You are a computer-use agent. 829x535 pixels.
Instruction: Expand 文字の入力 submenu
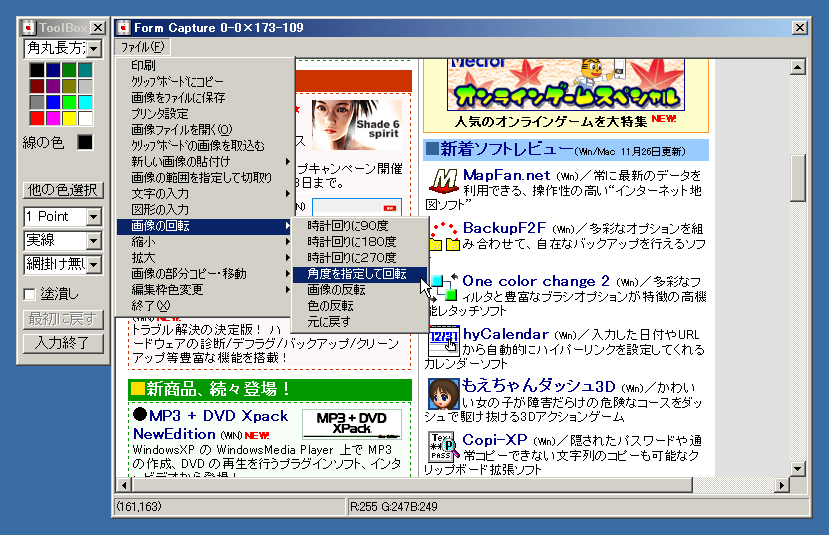point(205,193)
